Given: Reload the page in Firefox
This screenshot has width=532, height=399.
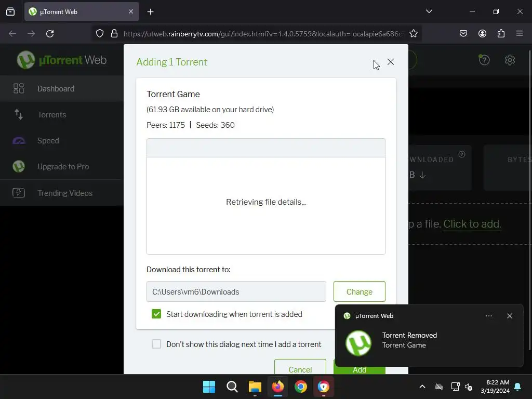Looking at the screenshot, I should [x=50, y=34].
